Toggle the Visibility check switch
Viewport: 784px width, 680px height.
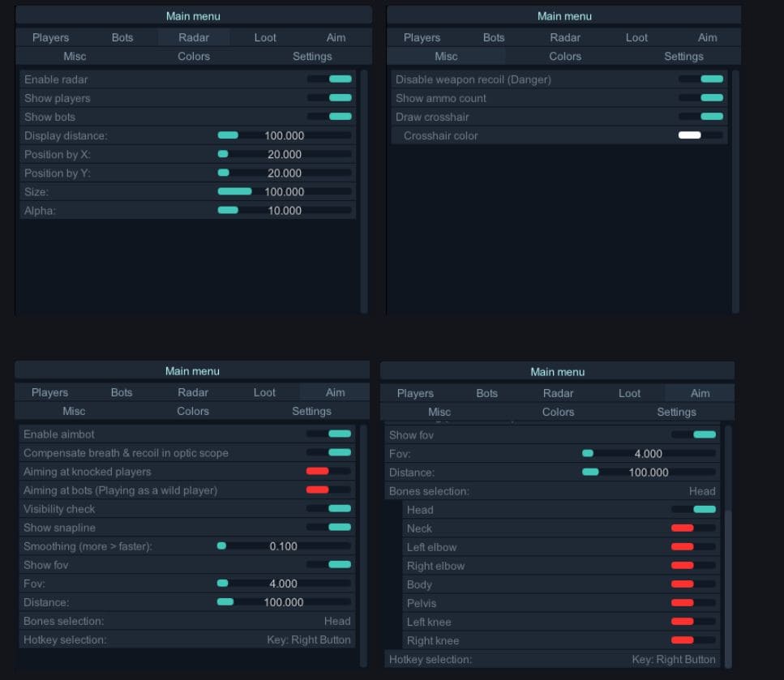click(x=328, y=509)
